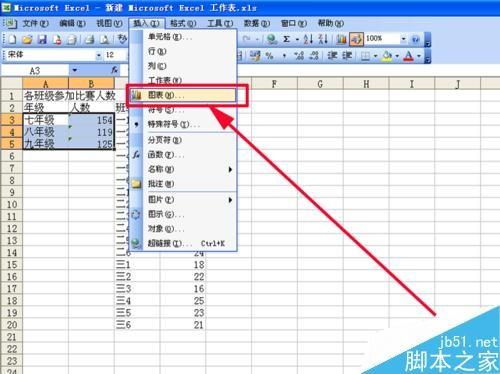Open the 视图 menu
Screen dimensions: 500x374
coord(109,23)
